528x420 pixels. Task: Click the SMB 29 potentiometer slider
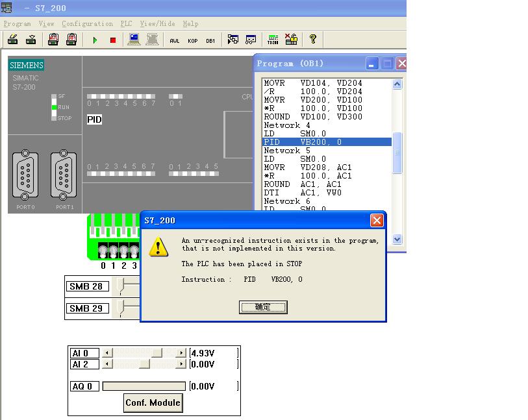pos(120,307)
